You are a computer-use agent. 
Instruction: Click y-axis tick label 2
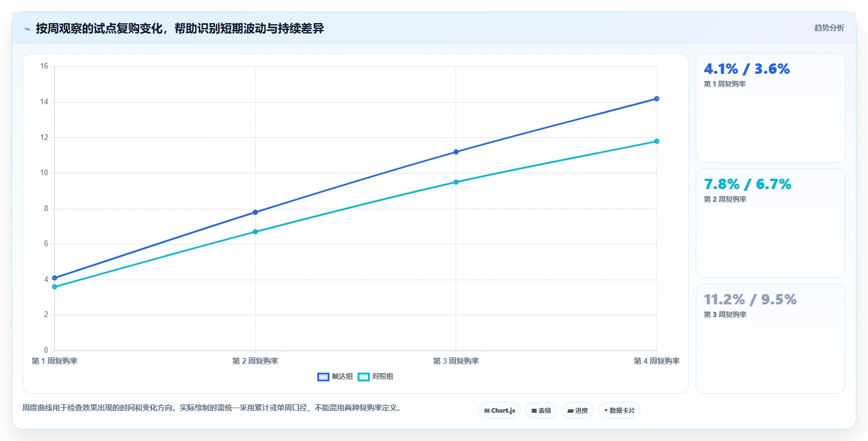point(46,315)
